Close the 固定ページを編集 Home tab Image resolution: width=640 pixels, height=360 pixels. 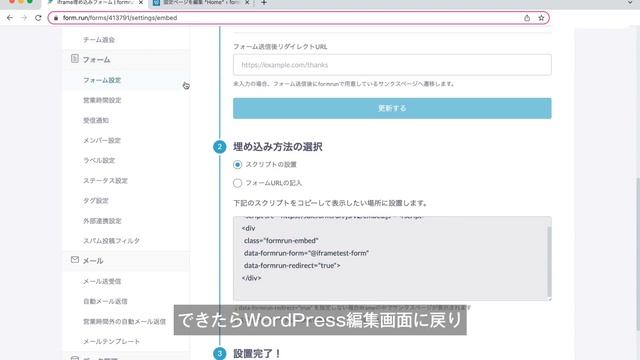tap(247, 2)
